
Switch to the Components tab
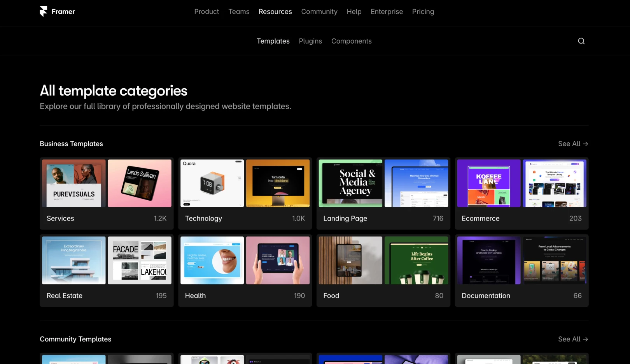352,41
